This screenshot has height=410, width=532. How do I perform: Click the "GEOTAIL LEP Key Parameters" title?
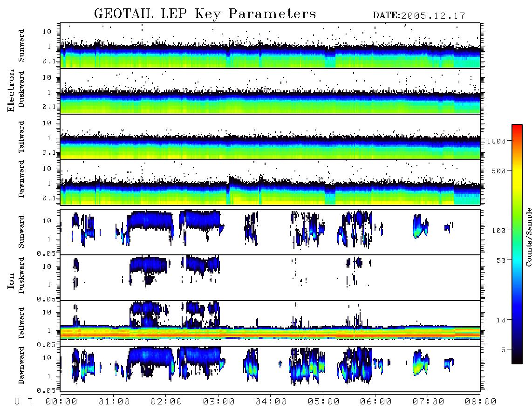point(205,14)
